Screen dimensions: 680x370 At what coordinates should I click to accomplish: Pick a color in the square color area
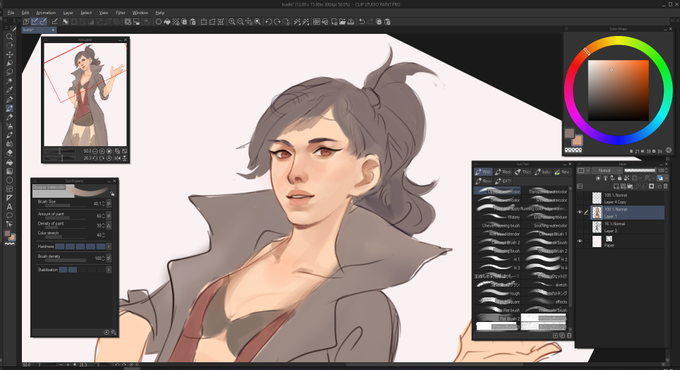618,90
